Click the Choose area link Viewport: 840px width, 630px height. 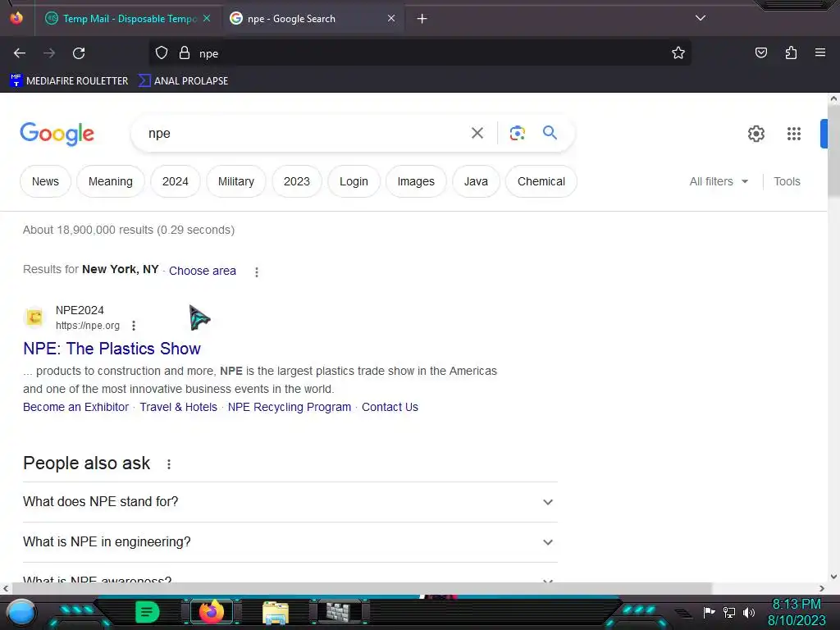point(203,271)
